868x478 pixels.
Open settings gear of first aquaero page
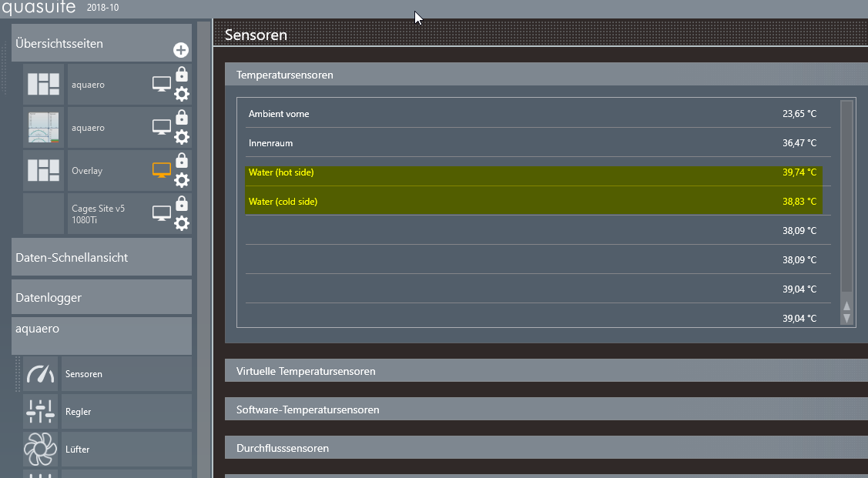point(182,94)
